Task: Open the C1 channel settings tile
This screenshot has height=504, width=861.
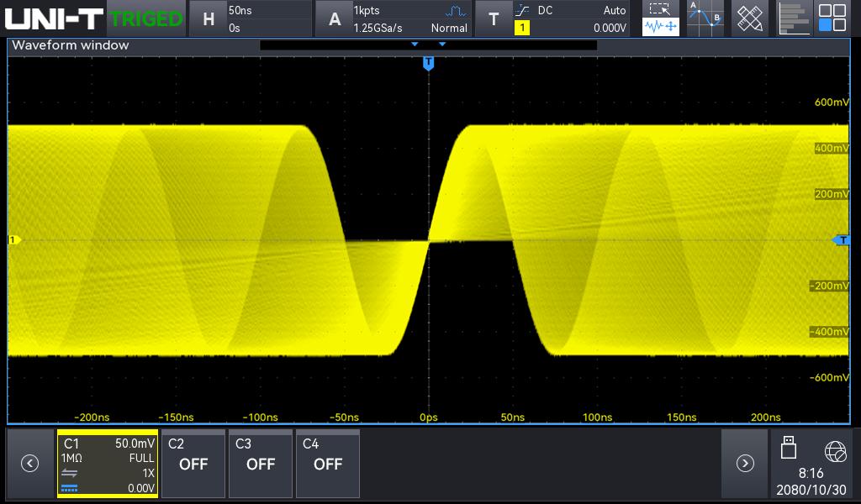Action: pyautogui.click(x=108, y=464)
